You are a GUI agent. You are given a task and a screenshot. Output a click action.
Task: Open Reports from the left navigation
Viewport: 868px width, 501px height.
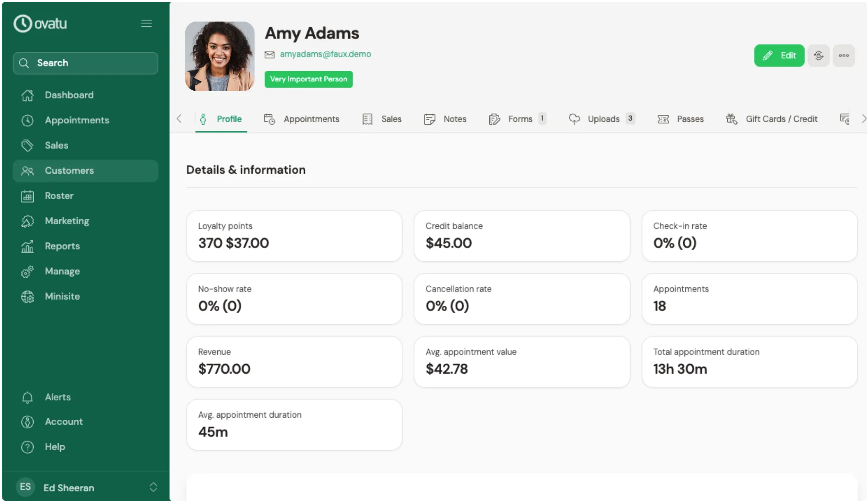(x=62, y=246)
